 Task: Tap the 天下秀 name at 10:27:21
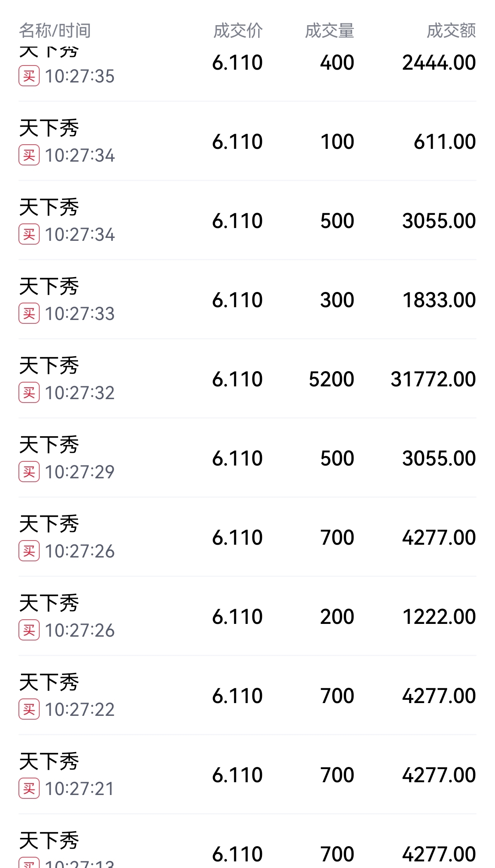coord(49,761)
